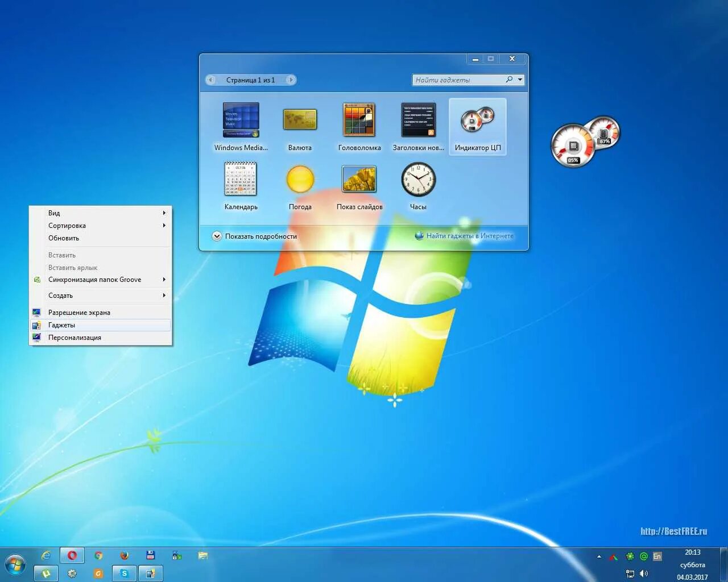Viewport: 728px width, 582px height.
Task: Expand the Создать submenu
Action: [100, 296]
